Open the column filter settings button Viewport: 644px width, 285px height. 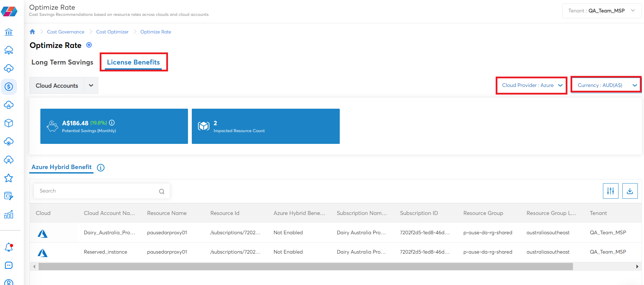click(x=611, y=191)
